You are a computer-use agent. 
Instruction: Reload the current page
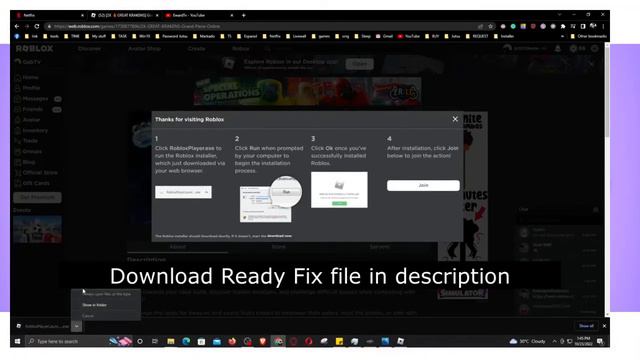pos(37,26)
